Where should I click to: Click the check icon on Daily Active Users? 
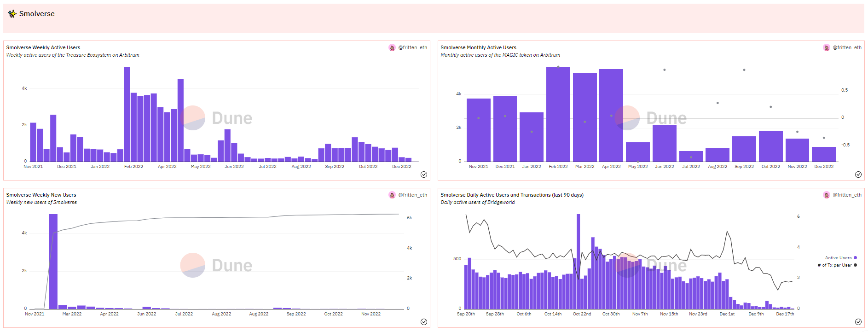coord(858,322)
